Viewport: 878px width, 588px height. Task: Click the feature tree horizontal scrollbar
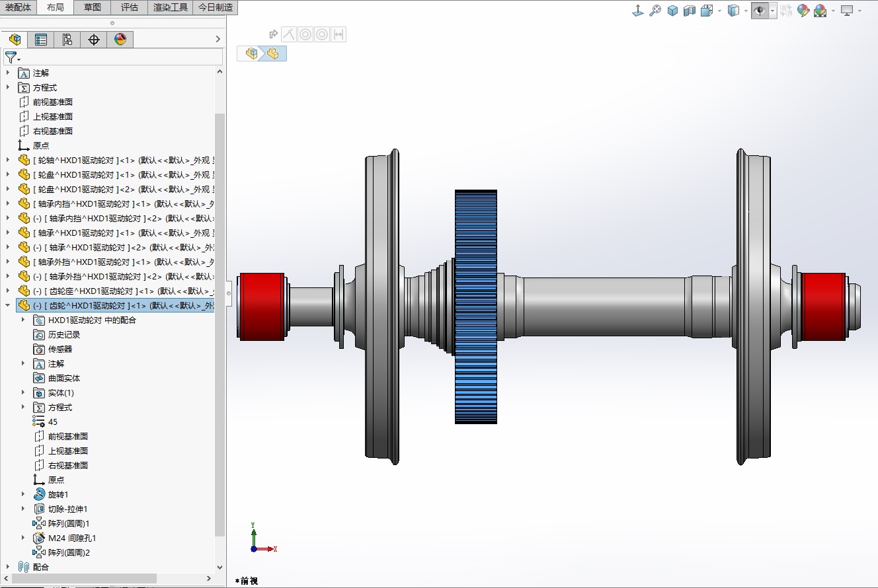point(84,578)
